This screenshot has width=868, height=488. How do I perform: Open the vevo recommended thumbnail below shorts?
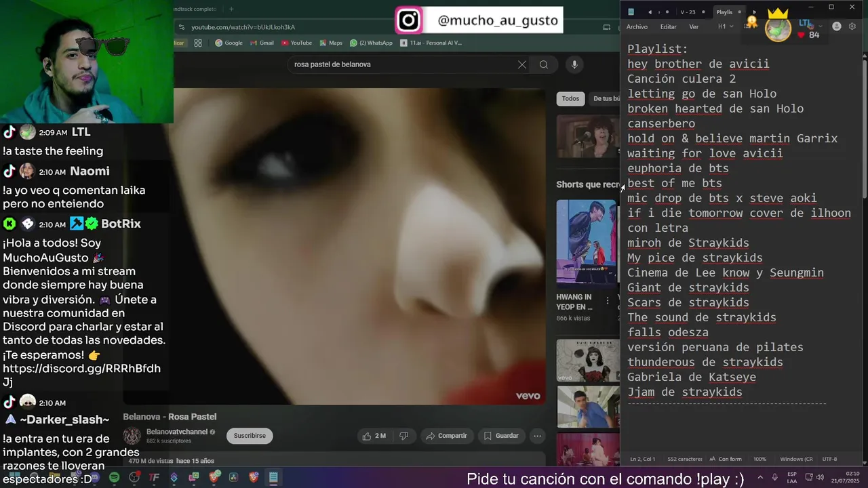(x=588, y=361)
